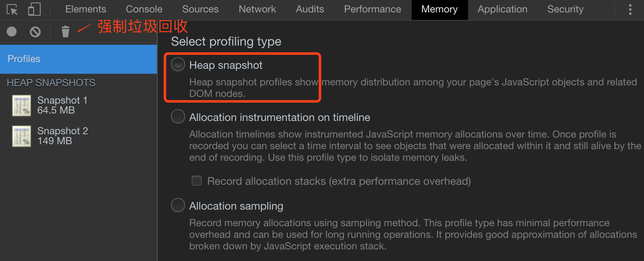Click the clear all profiles icon
This screenshot has height=261, width=644.
[35, 31]
